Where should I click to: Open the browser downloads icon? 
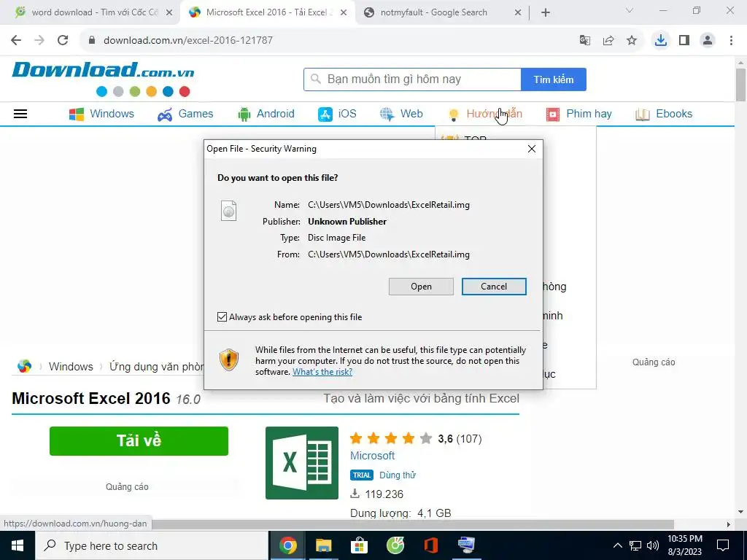[661, 41]
